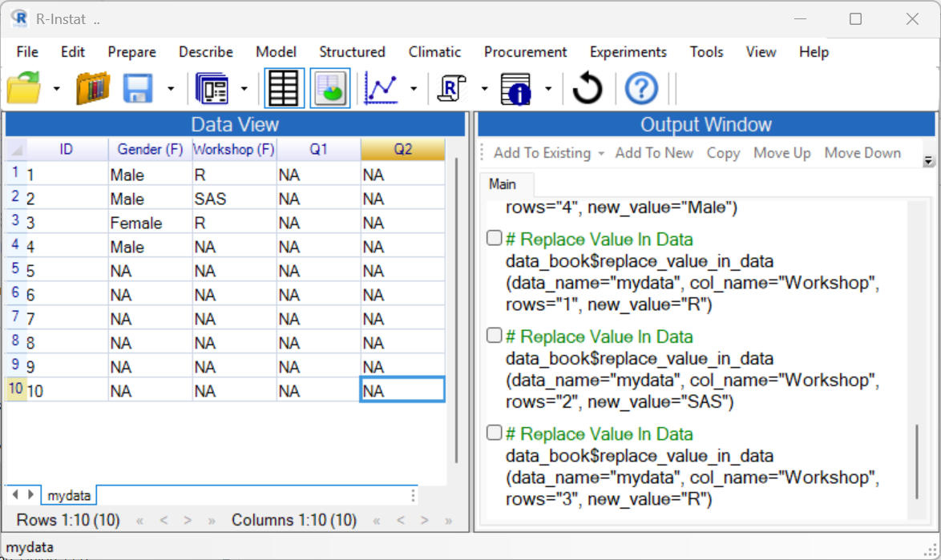The width and height of the screenshot is (941, 560).
Task: Click the save floppy disk icon
Action: click(138, 88)
